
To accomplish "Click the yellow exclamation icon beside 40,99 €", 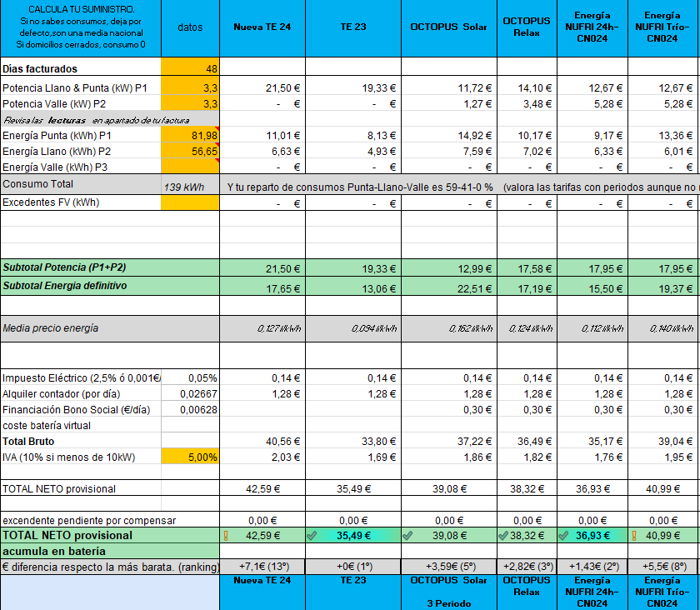I will [634, 536].
